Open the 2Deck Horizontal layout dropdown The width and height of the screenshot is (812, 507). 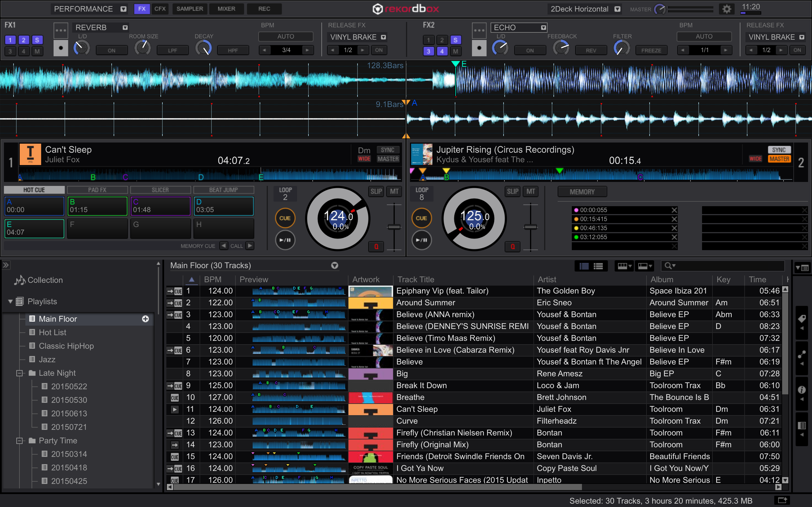click(x=617, y=9)
